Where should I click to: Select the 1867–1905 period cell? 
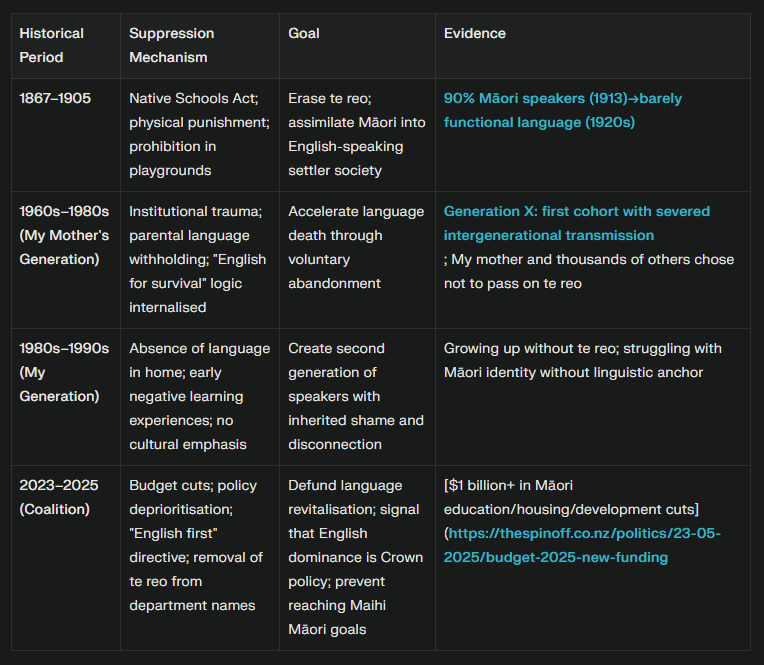click(x=55, y=99)
